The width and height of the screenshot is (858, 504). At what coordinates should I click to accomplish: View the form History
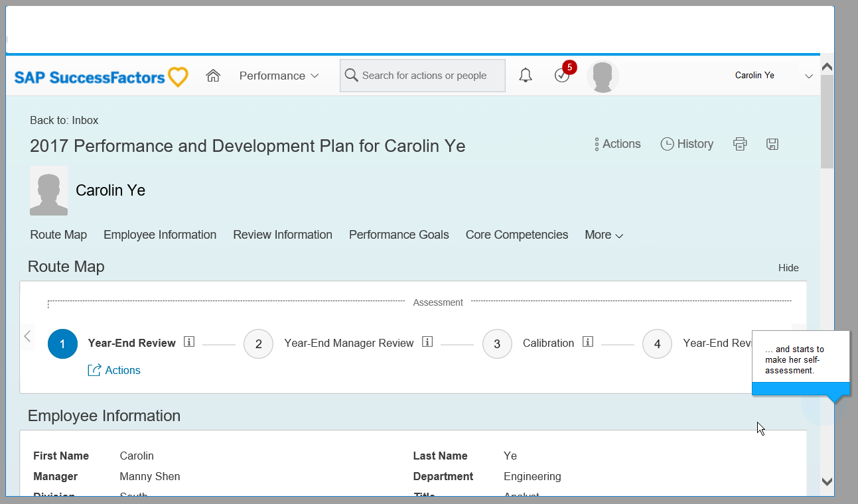coord(687,144)
